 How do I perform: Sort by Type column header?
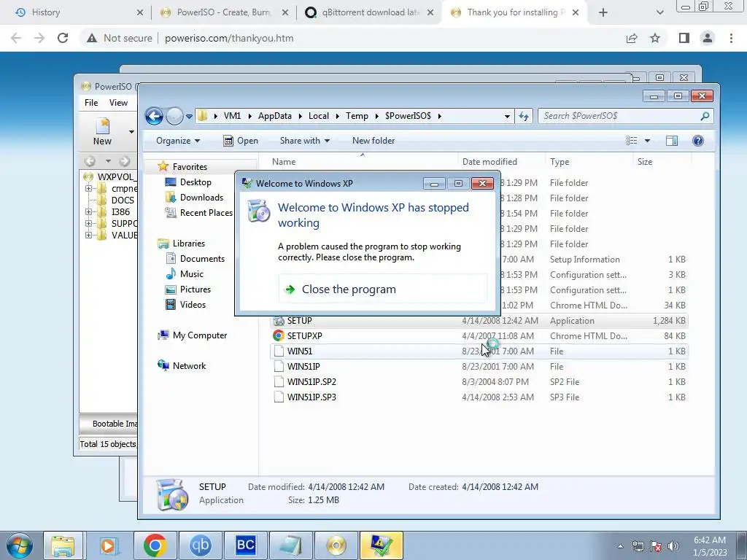pos(589,161)
